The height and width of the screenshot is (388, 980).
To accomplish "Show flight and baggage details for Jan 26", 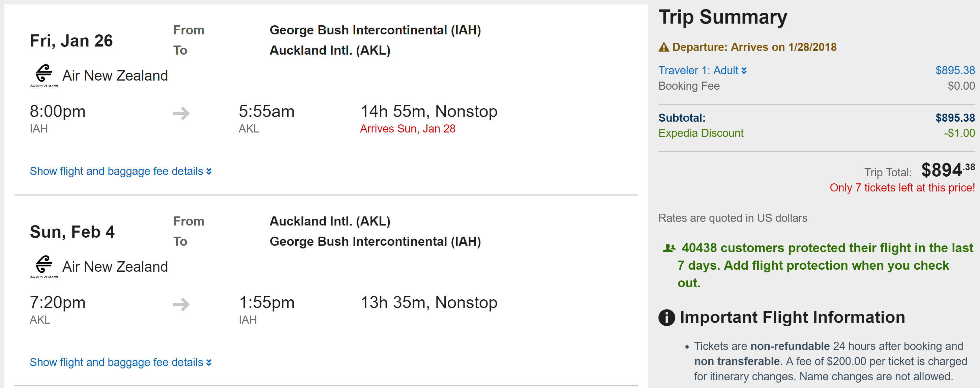I will (x=120, y=171).
